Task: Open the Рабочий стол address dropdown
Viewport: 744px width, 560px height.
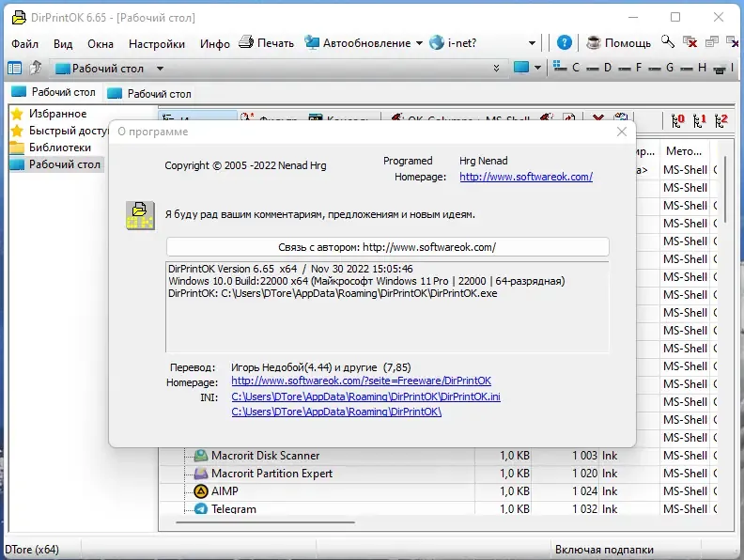Action: 161,69
